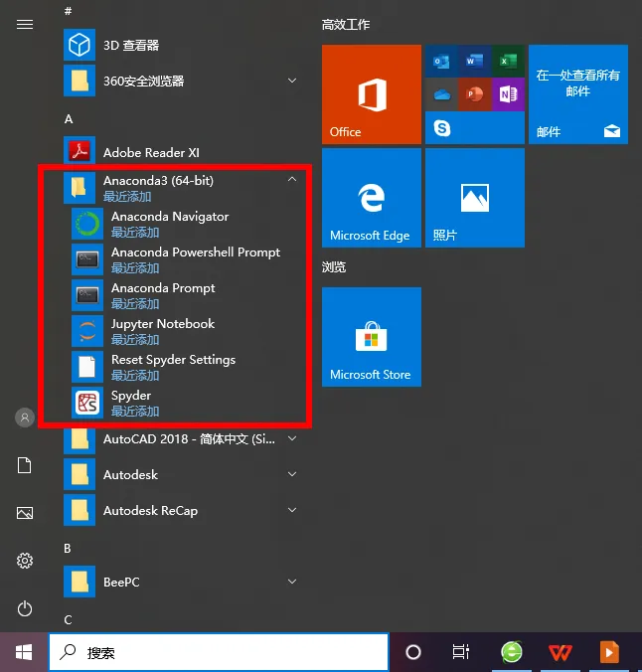
Task: Click the letter B section header
Action: click(68, 549)
